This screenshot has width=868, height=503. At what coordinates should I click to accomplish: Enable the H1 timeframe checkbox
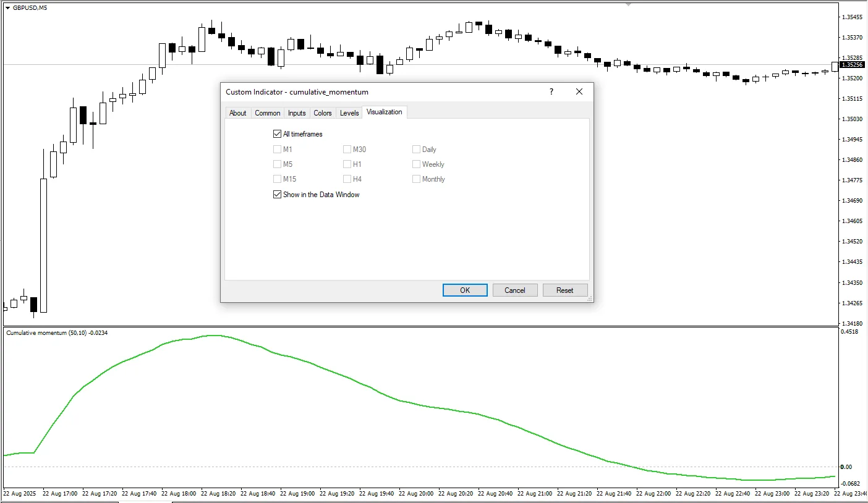(x=347, y=164)
